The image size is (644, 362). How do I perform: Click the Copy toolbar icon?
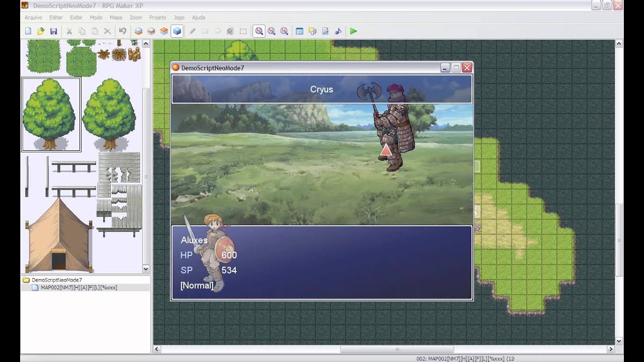(x=82, y=31)
